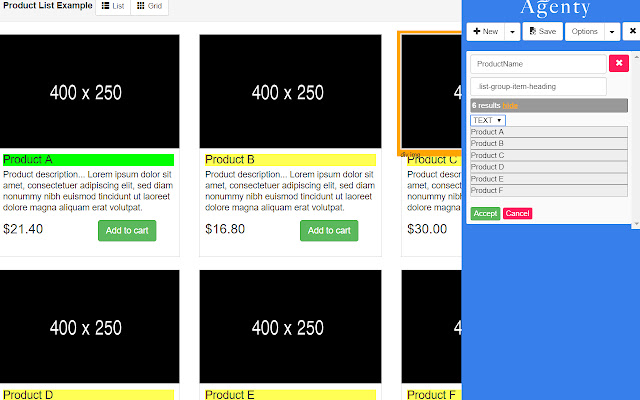Screen dimensions: 640x400
Task: Select Product D in results list
Action: point(549,167)
